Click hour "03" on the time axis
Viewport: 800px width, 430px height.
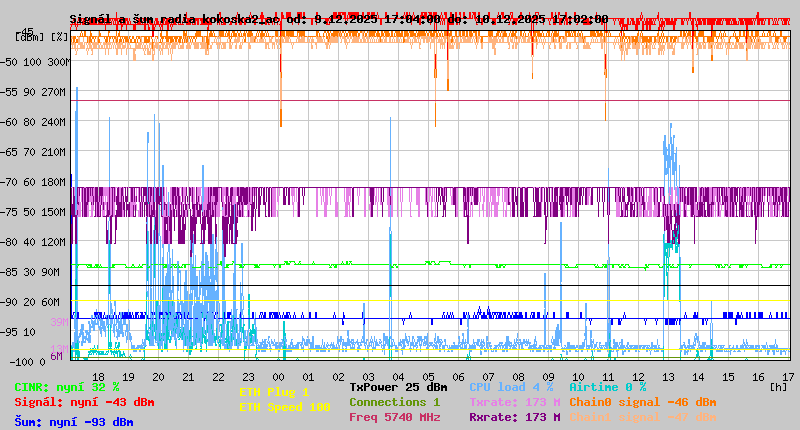tap(368, 377)
